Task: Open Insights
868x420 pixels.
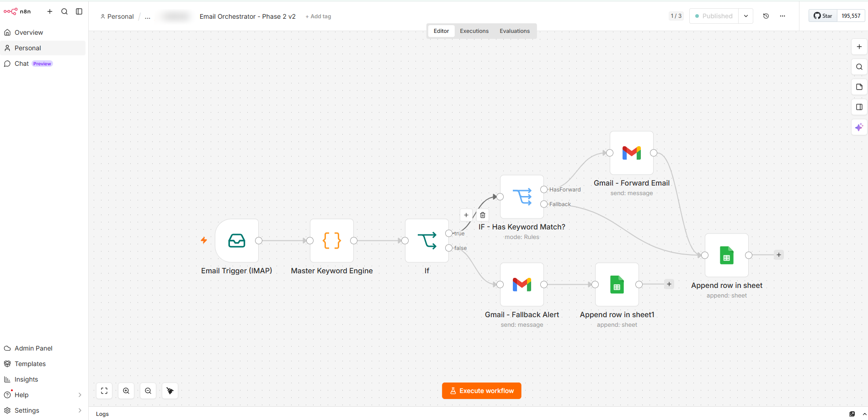Action: pyautogui.click(x=43, y=379)
